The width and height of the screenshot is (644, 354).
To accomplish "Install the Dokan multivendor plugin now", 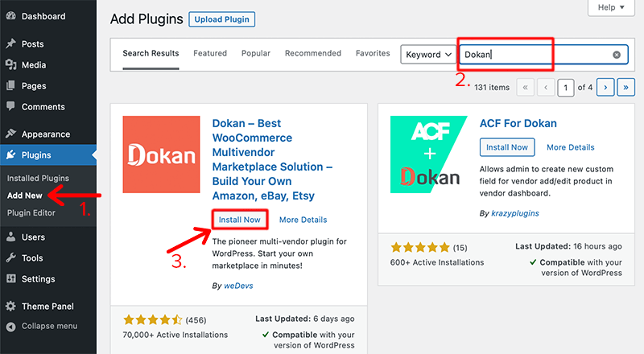I will 239,220.
